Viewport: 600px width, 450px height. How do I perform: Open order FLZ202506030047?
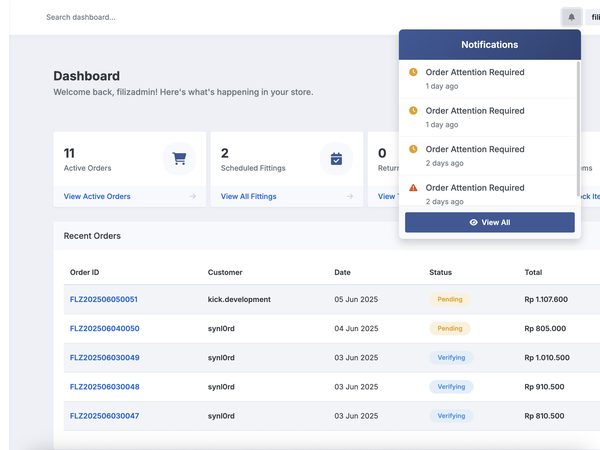(104, 416)
